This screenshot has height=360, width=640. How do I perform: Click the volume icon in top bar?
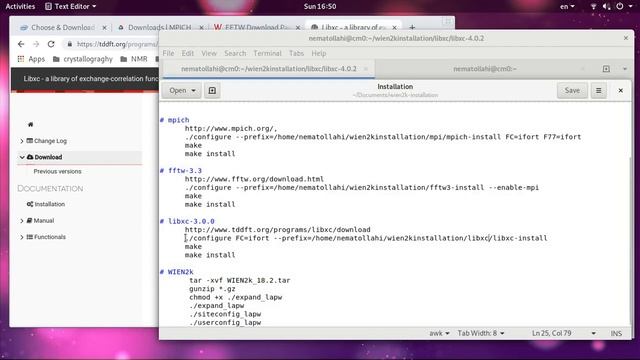pos(607,7)
